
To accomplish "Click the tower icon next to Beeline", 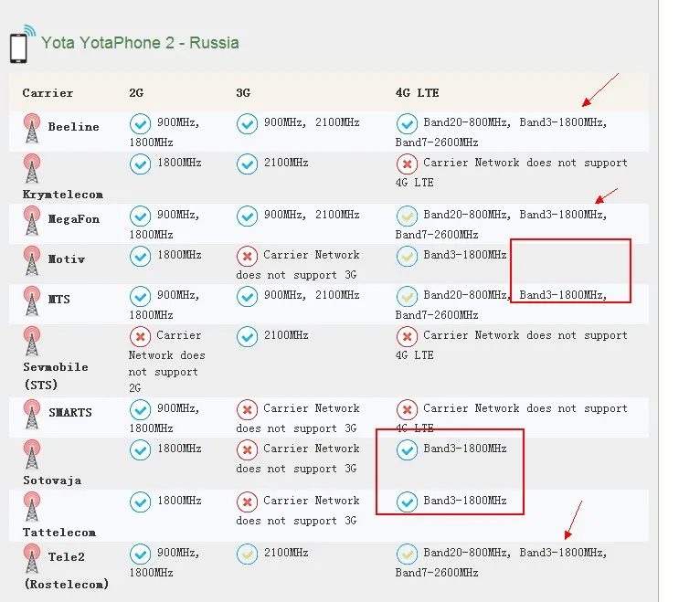I will pos(32,128).
